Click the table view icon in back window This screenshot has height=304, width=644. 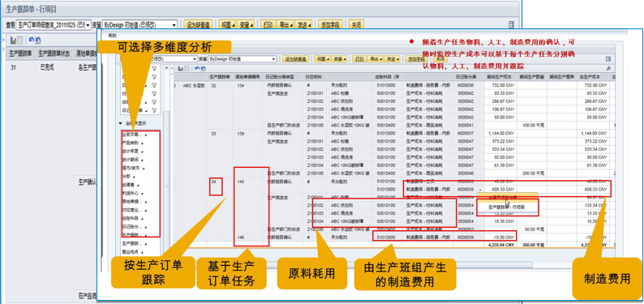[x=19, y=40]
